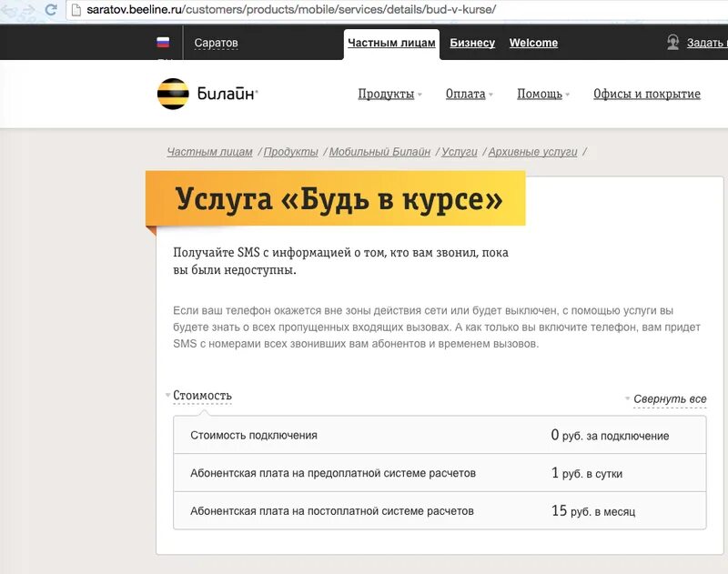Click the grey Если ваш телефон paragraph

click(437, 327)
